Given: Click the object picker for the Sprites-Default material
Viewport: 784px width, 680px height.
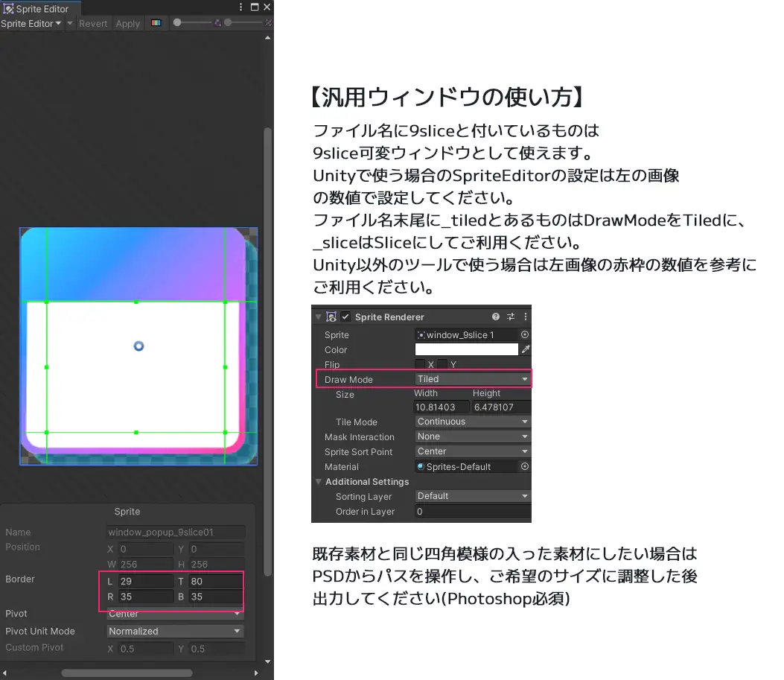Looking at the screenshot, I should (x=526, y=466).
